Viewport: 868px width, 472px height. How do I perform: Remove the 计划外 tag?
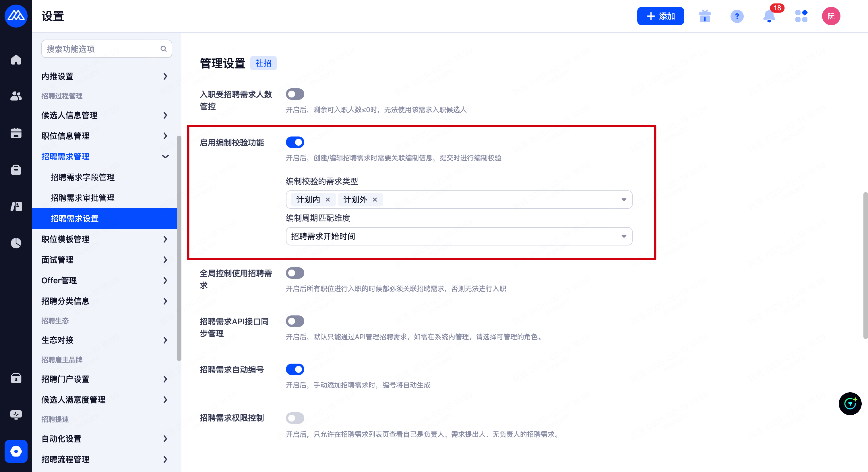coord(375,200)
